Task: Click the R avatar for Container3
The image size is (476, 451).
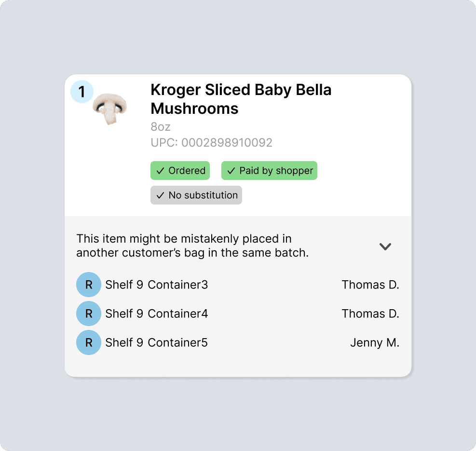Action: point(89,285)
